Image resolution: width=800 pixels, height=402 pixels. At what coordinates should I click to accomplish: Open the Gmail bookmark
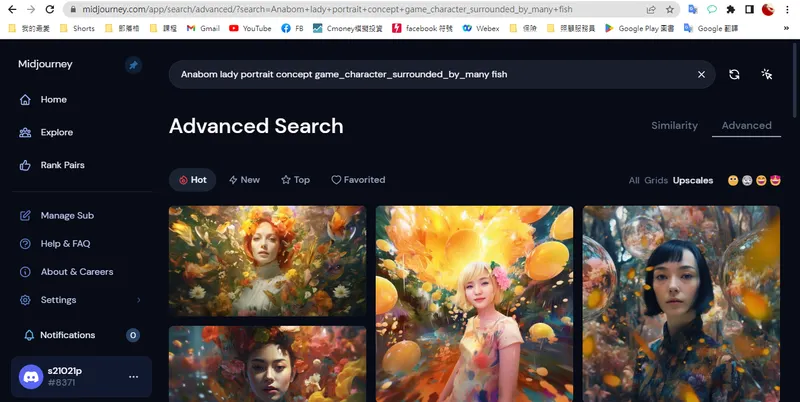tap(203, 29)
